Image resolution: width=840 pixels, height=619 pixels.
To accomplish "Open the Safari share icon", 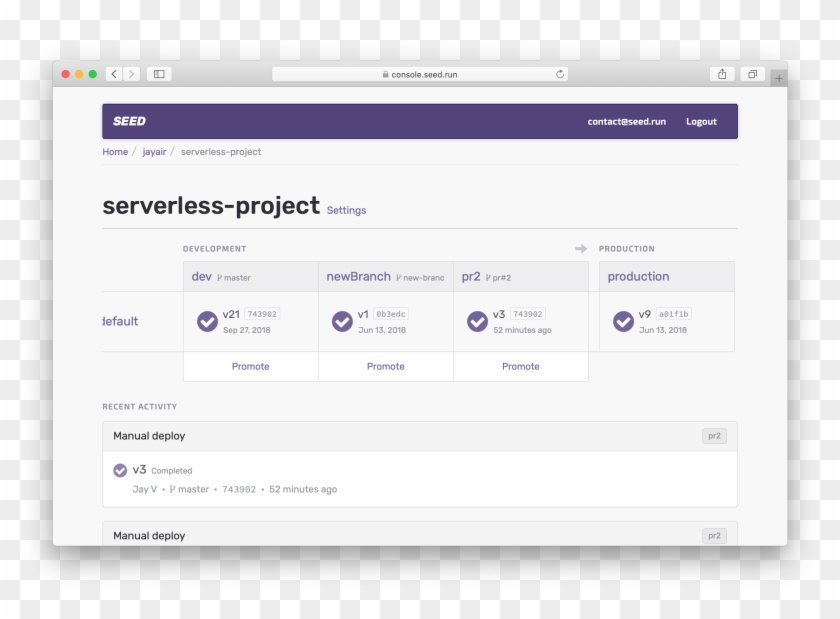I will 722,74.
